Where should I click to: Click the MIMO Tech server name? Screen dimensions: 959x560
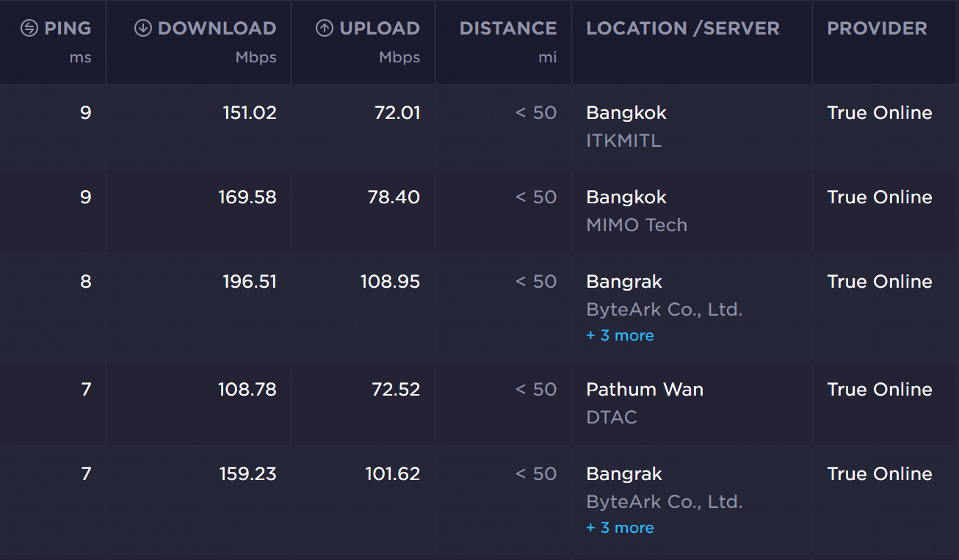point(637,225)
